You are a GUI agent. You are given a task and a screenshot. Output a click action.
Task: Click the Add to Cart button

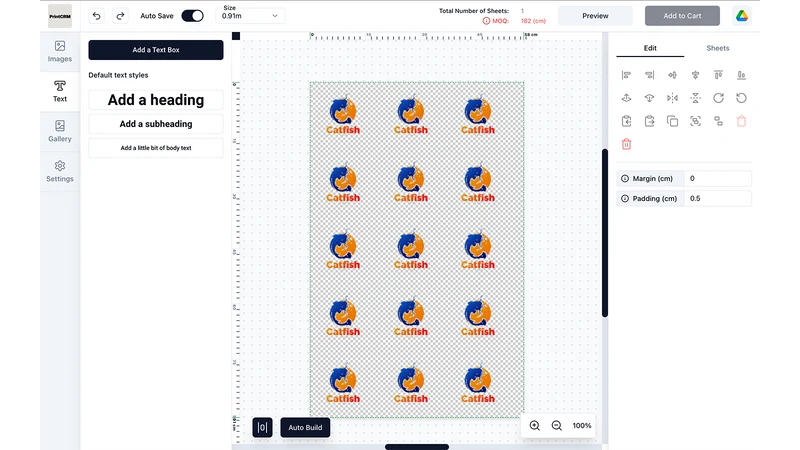(x=682, y=16)
